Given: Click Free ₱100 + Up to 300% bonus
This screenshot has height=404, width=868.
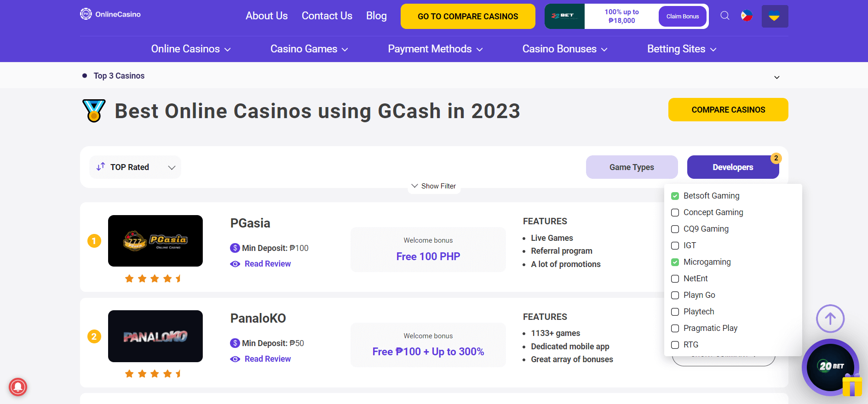Looking at the screenshot, I should (428, 352).
